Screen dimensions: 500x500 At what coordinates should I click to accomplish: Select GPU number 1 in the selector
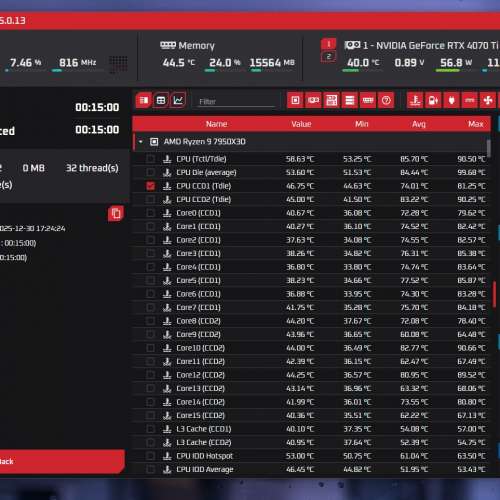(328, 44)
